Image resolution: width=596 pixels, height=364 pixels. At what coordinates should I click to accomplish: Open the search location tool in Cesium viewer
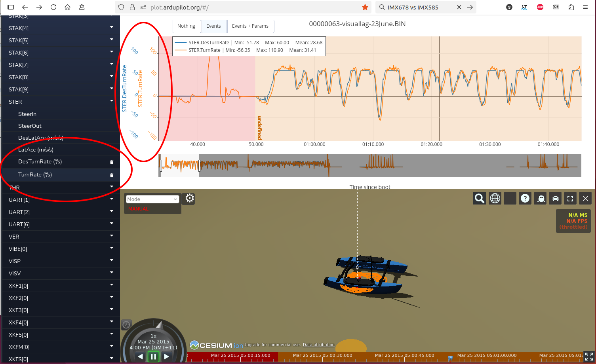tap(479, 198)
